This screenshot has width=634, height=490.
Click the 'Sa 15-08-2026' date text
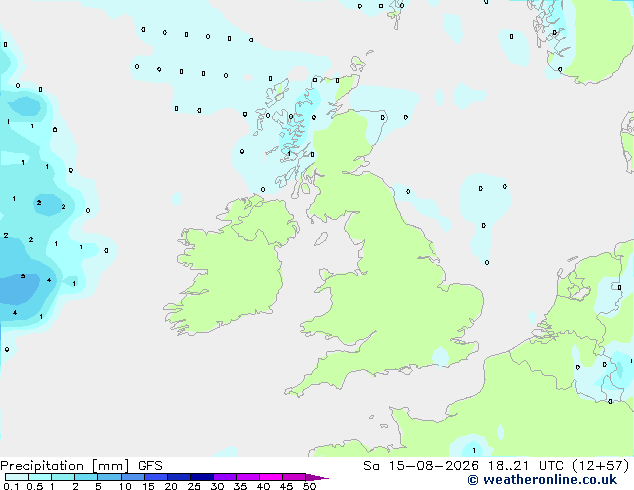click(x=421, y=466)
